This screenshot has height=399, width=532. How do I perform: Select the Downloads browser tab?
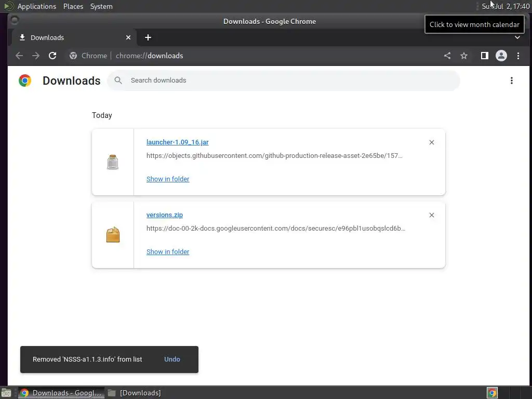point(74,37)
